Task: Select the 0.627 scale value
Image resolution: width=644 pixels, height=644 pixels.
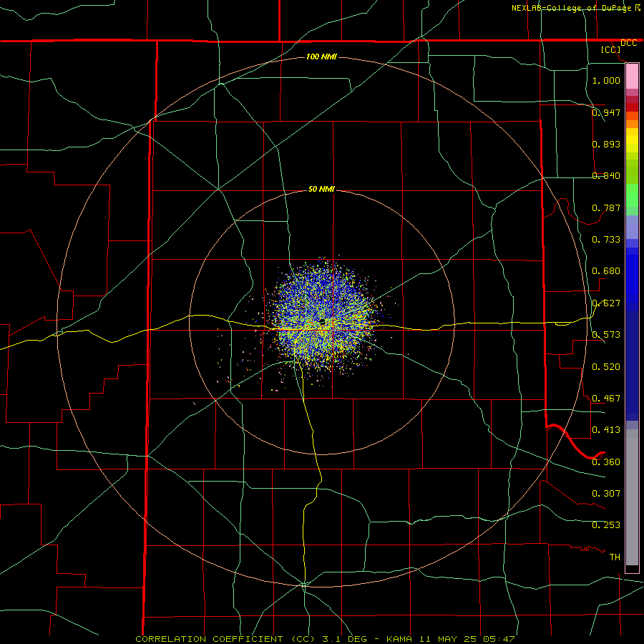Action: tap(606, 303)
